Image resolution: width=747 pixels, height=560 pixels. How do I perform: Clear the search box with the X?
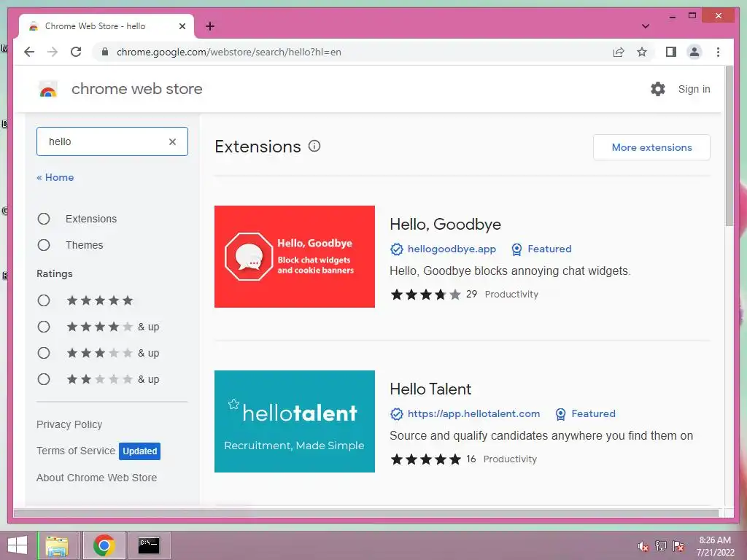tap(172, 141)
